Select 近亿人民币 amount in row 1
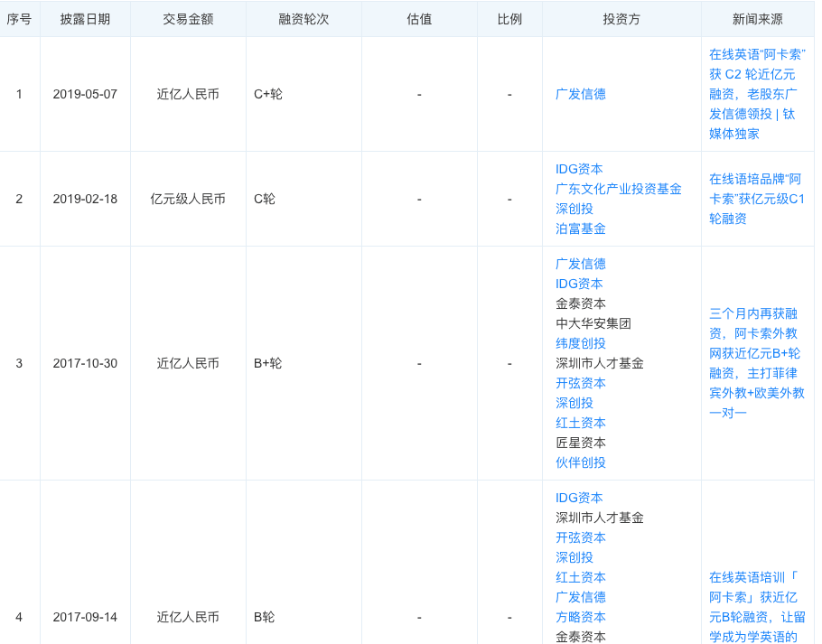The image size is (822, 644). pyautogui.click(x=188, y=94)
